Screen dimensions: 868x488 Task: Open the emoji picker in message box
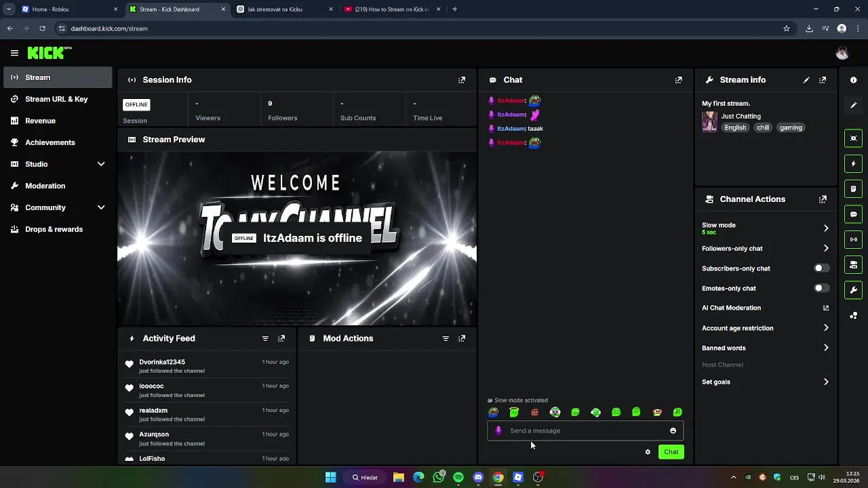pyautogui.click(x=673, y=430)
